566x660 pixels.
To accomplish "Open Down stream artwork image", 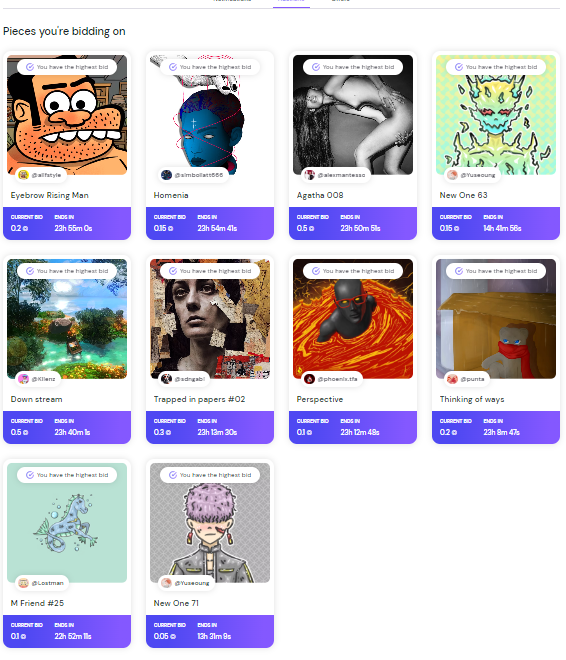I will pyautogui.click(x=67, y=319).
